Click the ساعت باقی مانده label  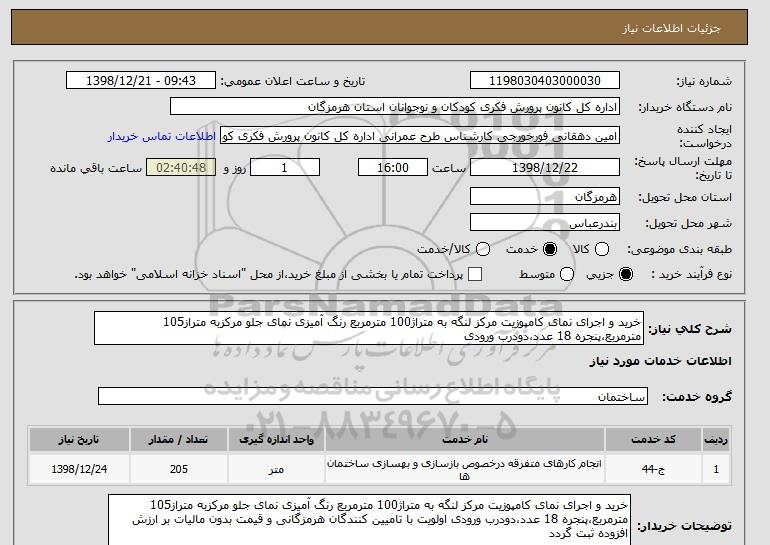coord(96,168)
